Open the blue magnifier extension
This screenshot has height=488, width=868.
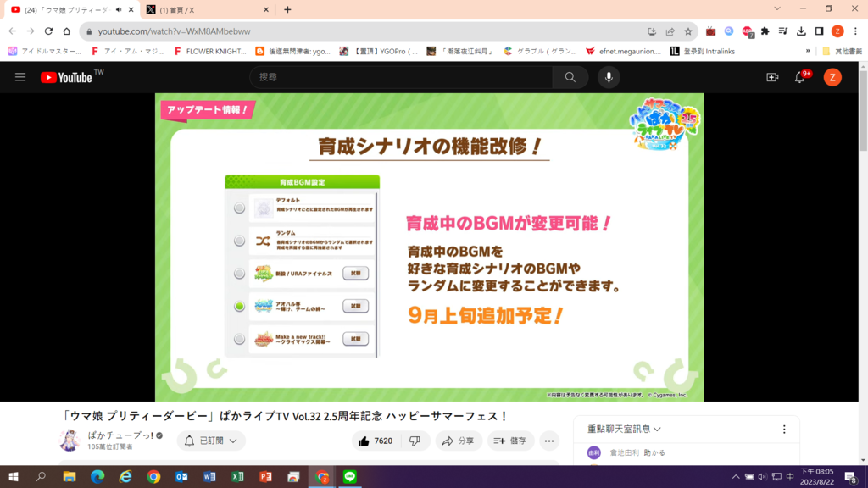[729, 31]
